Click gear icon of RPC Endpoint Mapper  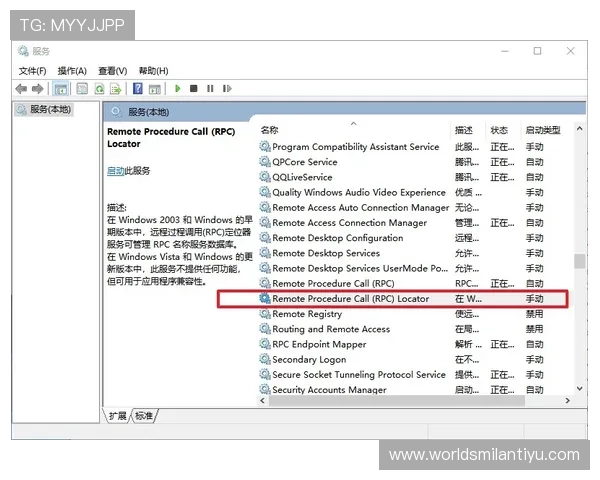(265, 344)
